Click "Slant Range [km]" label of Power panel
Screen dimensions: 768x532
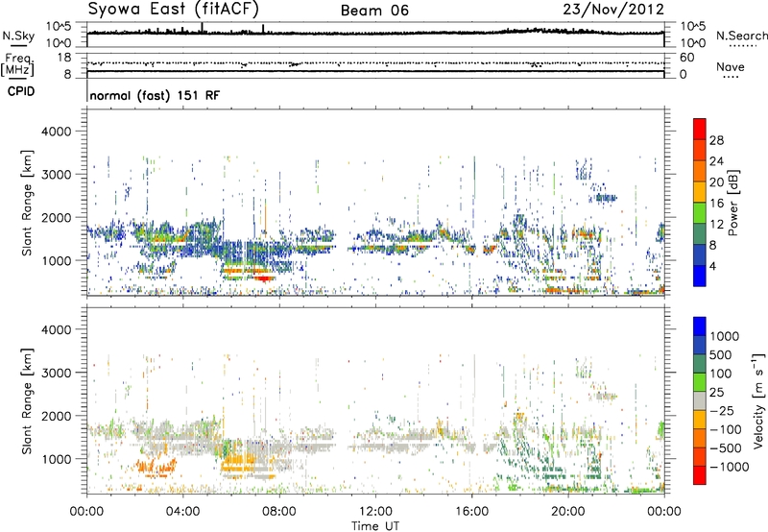[27, 203]
